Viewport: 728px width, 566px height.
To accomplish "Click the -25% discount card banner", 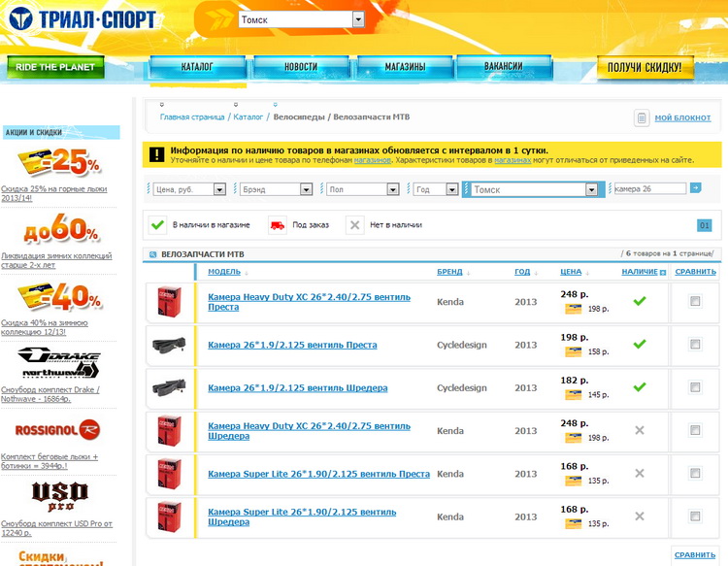I will click(x=59, y=162).
